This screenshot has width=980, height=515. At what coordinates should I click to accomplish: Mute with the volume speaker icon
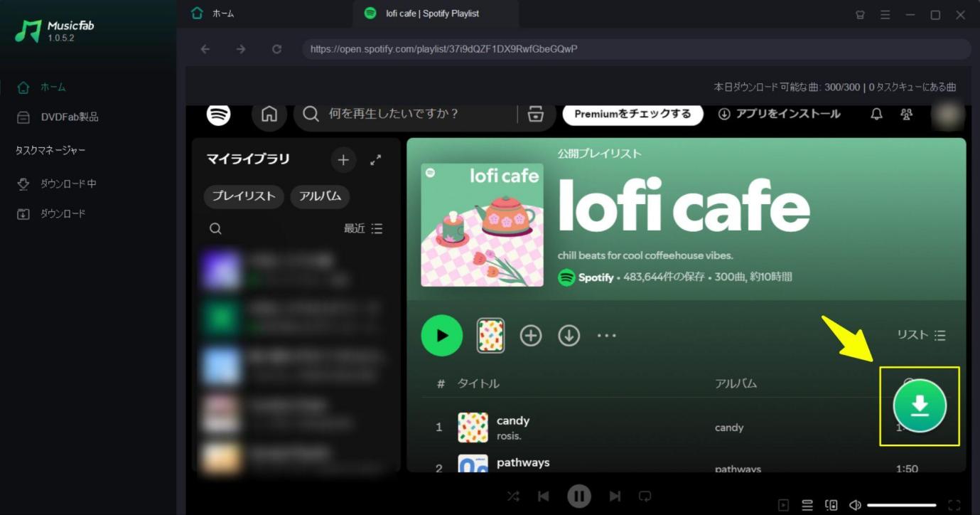click(x=855, y=505)
